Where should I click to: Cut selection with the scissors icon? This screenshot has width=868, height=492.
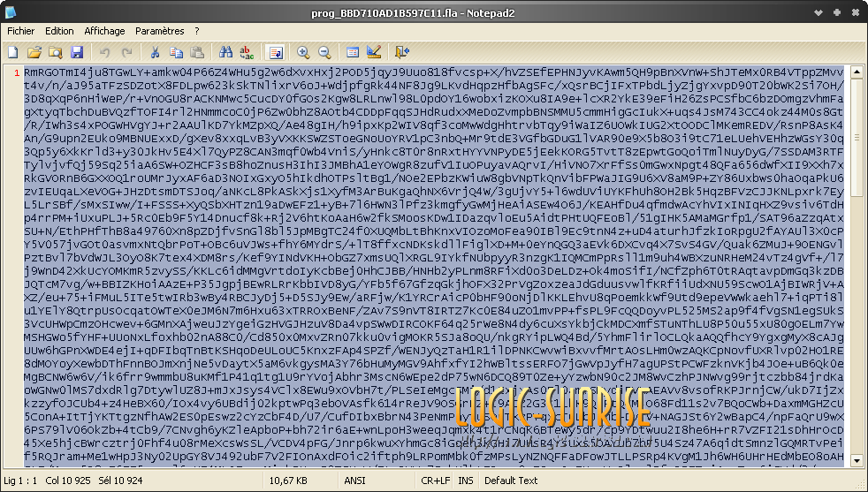[155, 53]
